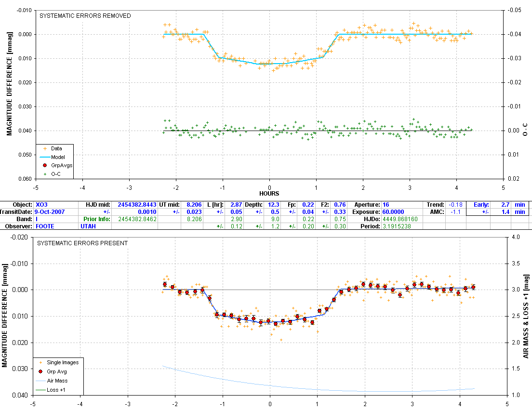The image size is (532, 410).
Task: Select the 'Single Images' legend entry
Action: click(x=58, y=362)
